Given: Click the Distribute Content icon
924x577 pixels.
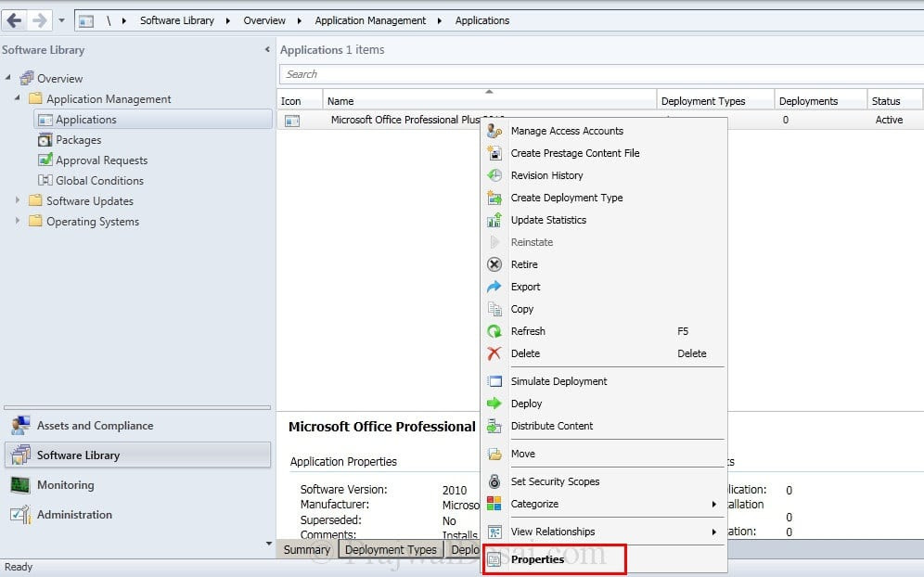Looking at the screenshot, I should tap(494, 426).
